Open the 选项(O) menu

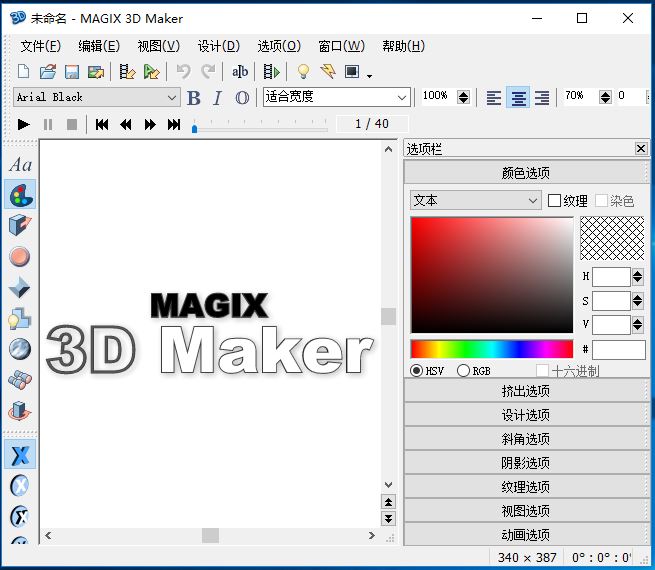[279, 46]
